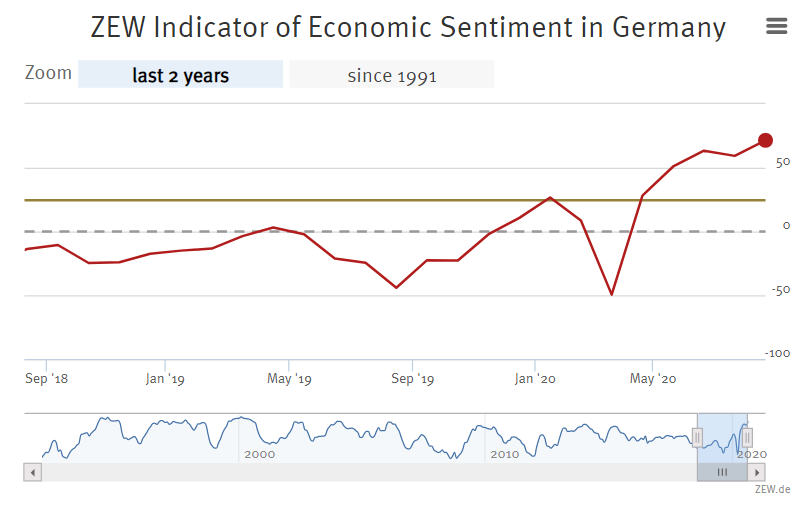810x506 pixels.
Task: Open the ZEW.de credits link
Action: coord(772,490)
